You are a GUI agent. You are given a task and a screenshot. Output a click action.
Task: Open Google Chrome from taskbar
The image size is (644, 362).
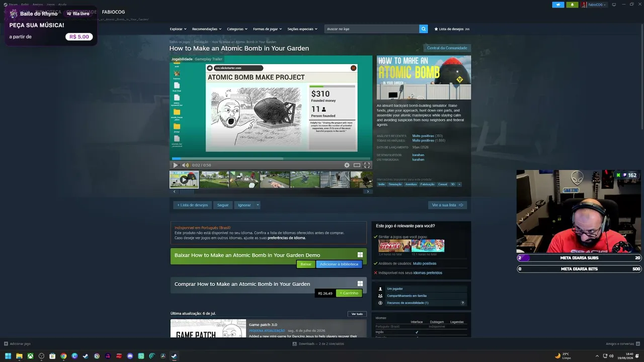pyautogui.click(x=63, y=356)
